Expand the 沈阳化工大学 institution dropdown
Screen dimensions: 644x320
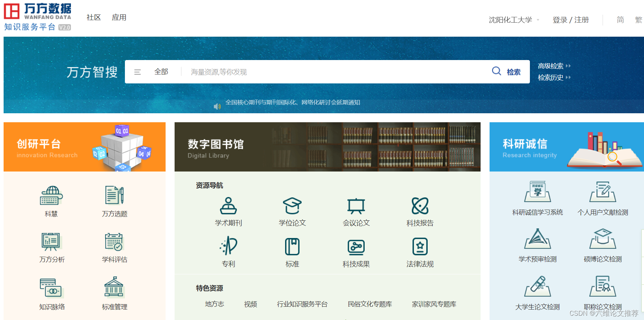click(x=514, y=20)
